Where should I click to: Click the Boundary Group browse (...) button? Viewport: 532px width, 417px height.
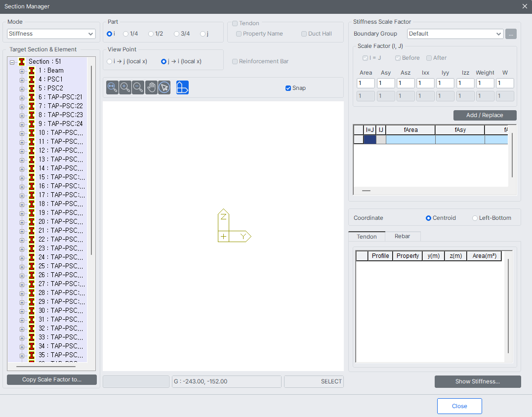511,34
